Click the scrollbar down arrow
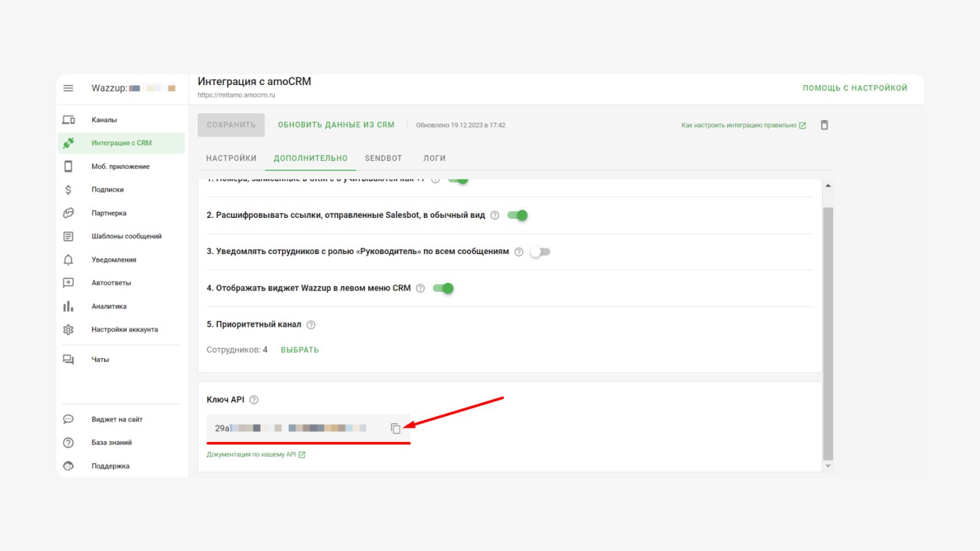The height and width of the screenshot is (551, 980). [828, 466]
